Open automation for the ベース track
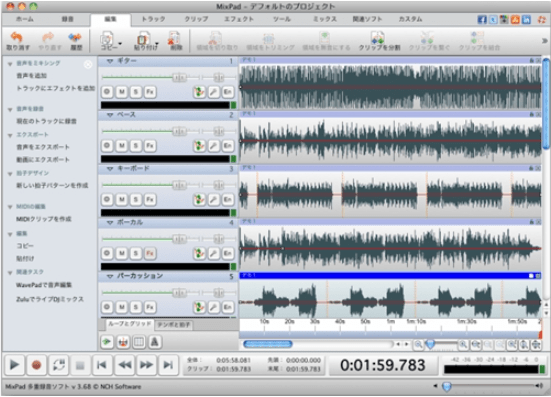 point(199,146)
